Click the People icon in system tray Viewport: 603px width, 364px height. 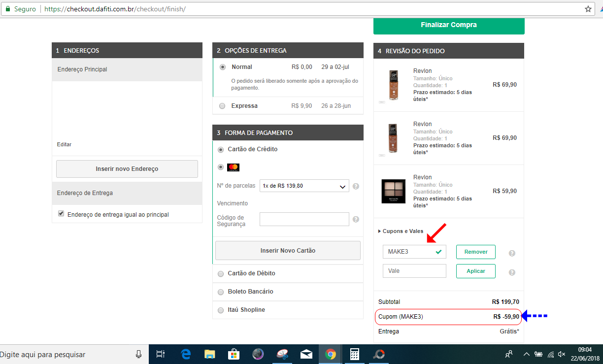pyautogui.click(x=509, y=354)
